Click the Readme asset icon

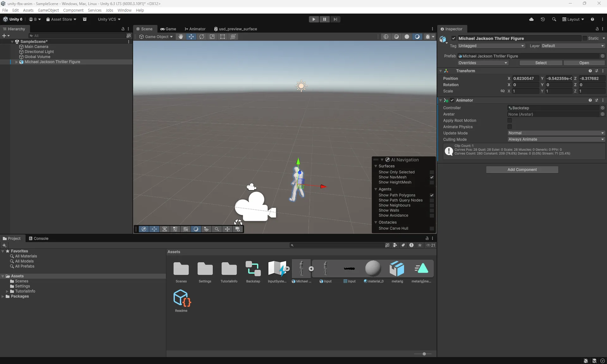181,300
